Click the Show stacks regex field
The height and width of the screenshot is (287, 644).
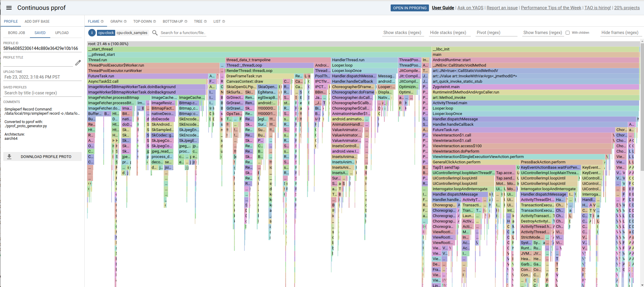tap(403, 33)
